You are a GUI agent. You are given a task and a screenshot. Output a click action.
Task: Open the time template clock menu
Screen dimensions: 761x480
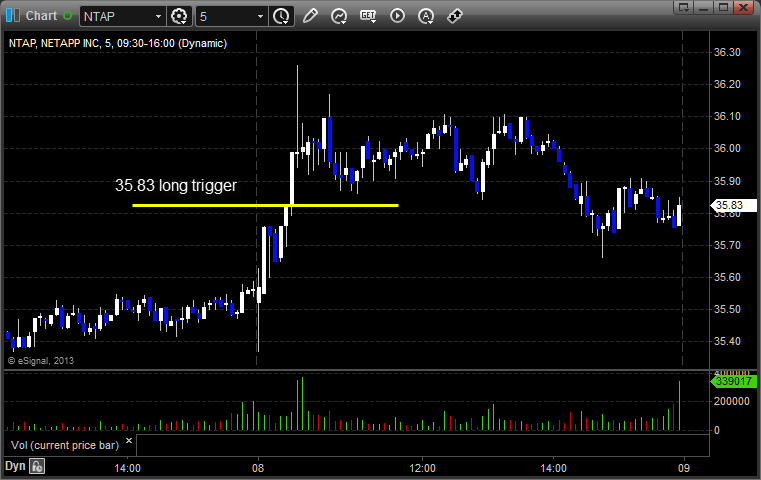point(281,17)
